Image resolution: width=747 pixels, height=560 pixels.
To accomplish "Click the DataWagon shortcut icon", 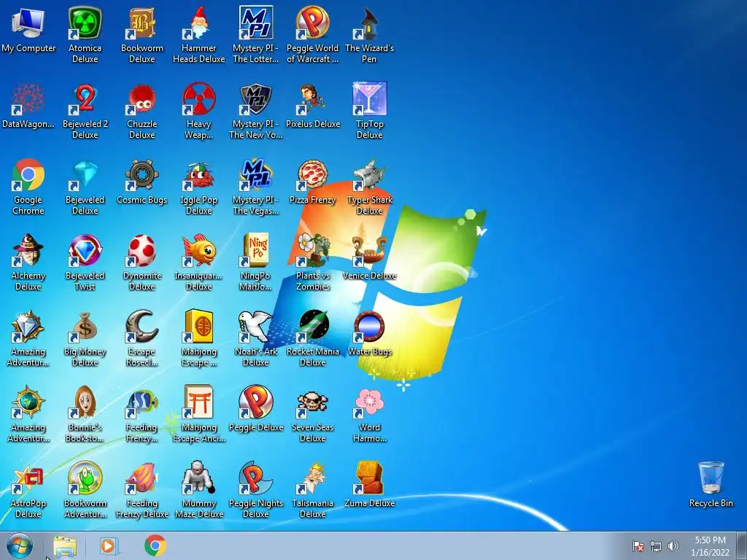I will point(28,98).
